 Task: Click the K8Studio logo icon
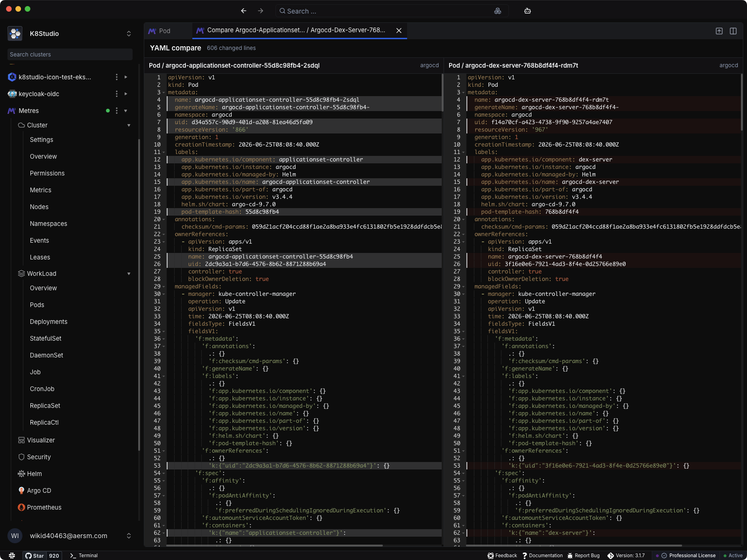15,34
